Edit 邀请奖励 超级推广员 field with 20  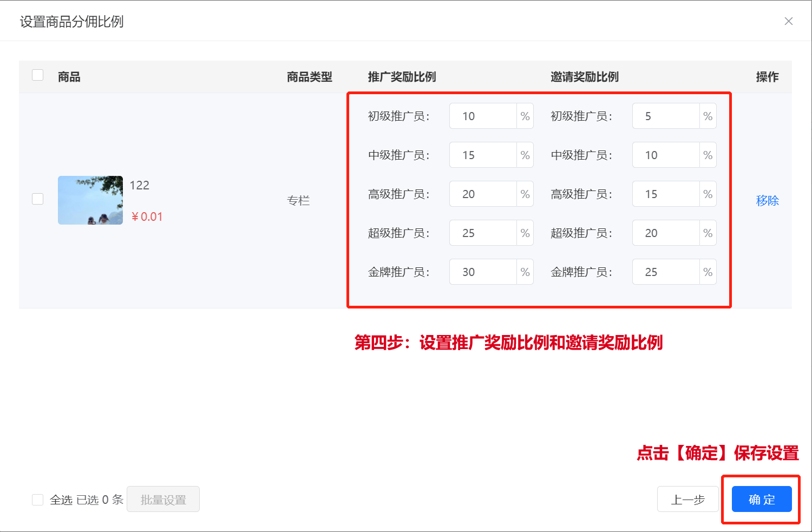click(666, 233)
